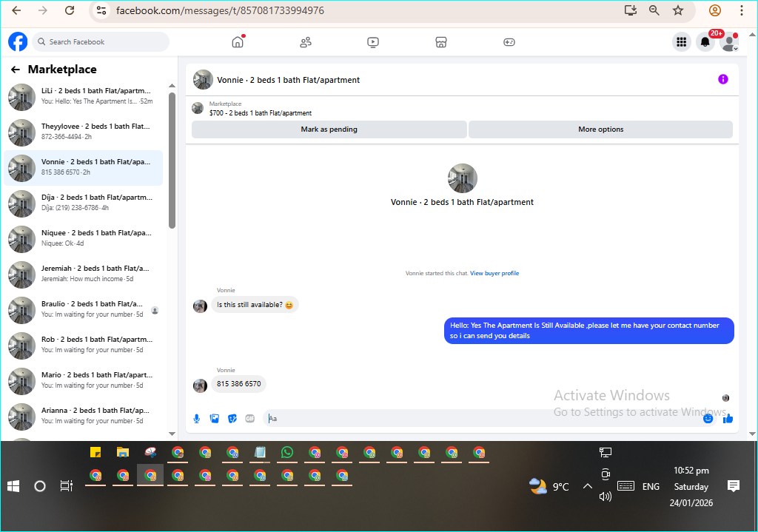The height and width of the screenshot is (532, 758).
Task: Attach a photo with the image icon
Action: 215,419
